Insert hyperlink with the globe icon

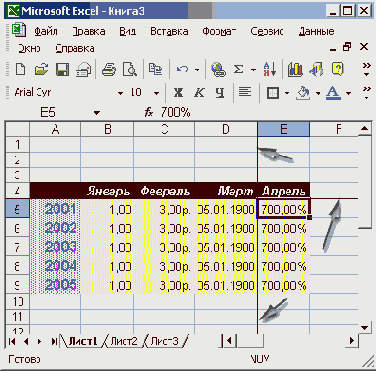coord(218,69)
